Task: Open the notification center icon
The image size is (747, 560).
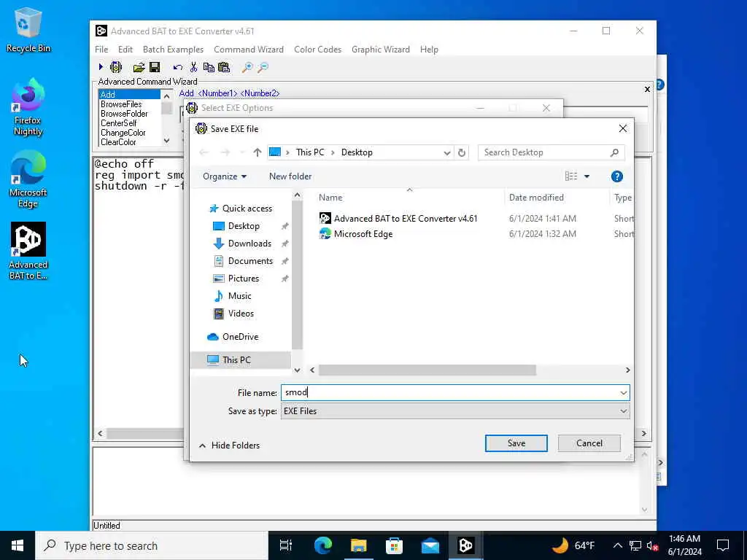Action: [723, 545]
